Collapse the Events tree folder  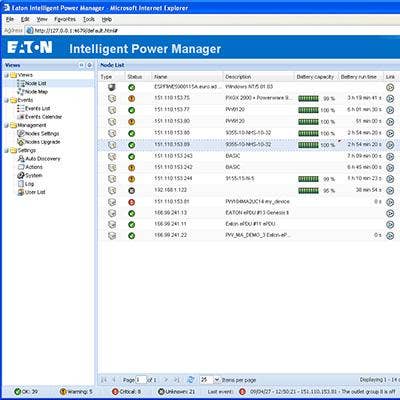6,100
